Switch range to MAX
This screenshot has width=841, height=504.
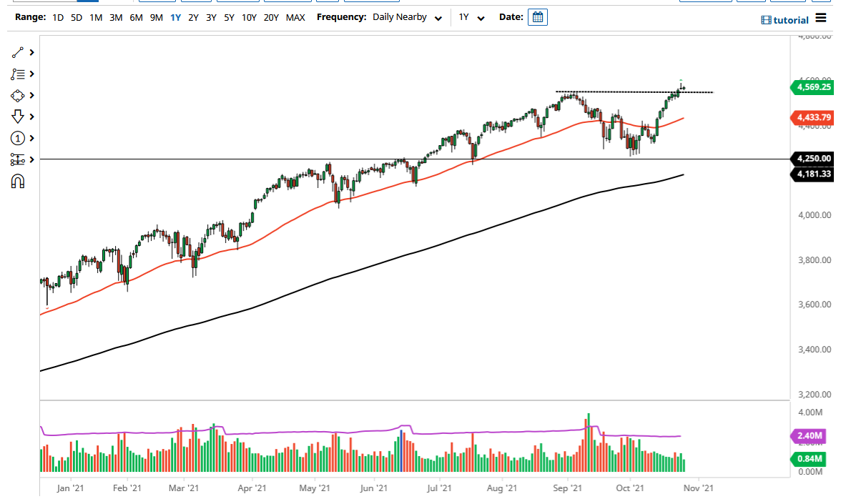click(x=295, y=17)
